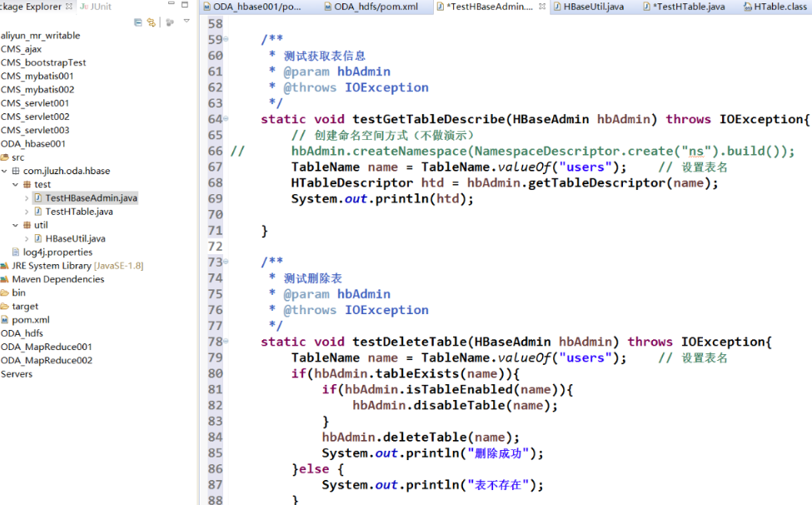Click the "ns" string literal on line 66
The width and height of the screenshot is (812, 505).
coord(695,151)
